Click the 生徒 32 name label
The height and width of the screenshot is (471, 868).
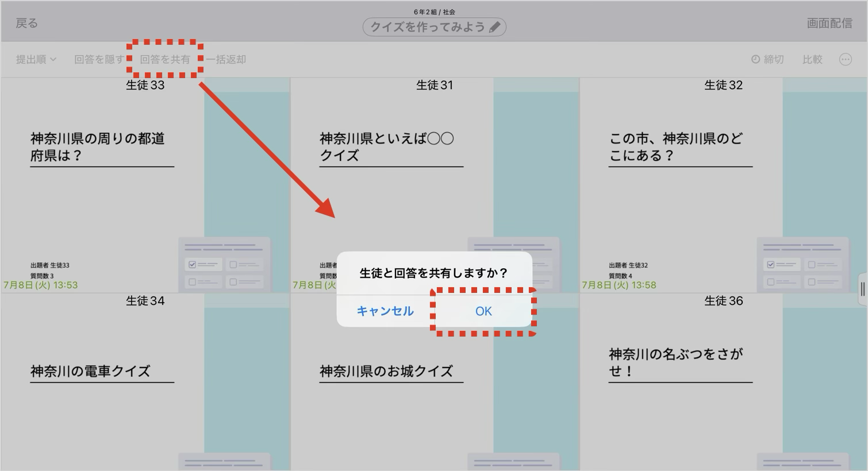[x=724, y=85]
